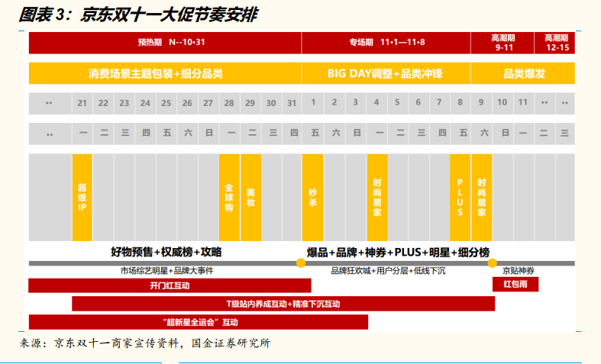Select the 秒杀 yellow event bar
This screenshot has height=364, width=601.
[x=313, y=198]
